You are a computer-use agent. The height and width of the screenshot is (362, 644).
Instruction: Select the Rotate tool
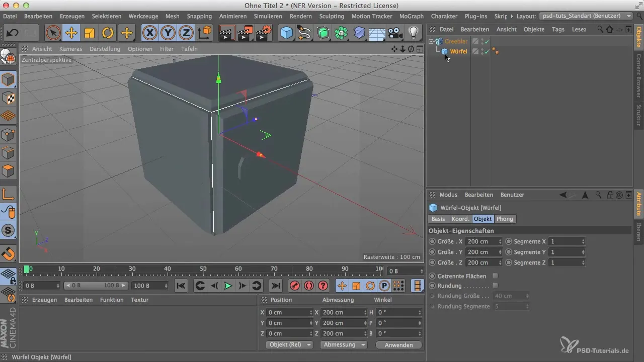tap(108, 34)
